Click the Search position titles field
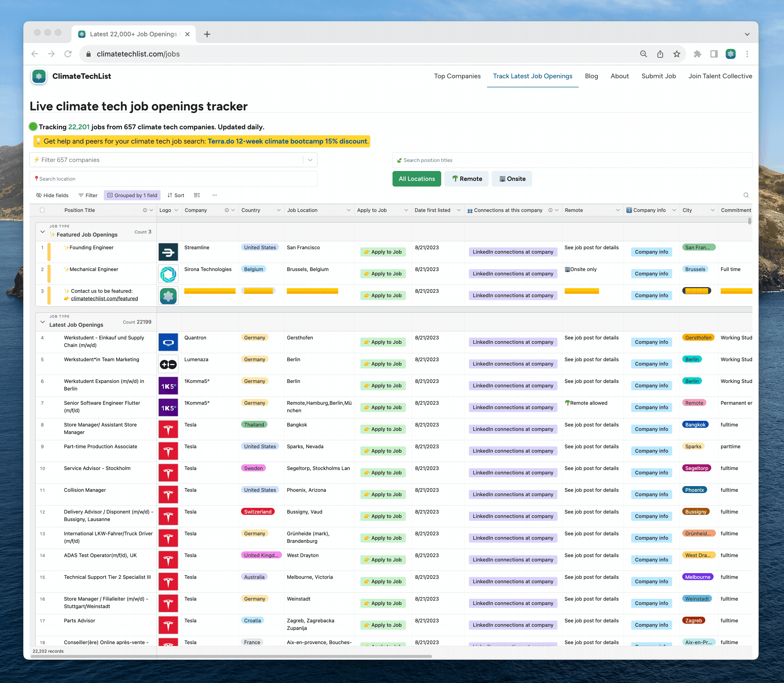 coord(572,160)
